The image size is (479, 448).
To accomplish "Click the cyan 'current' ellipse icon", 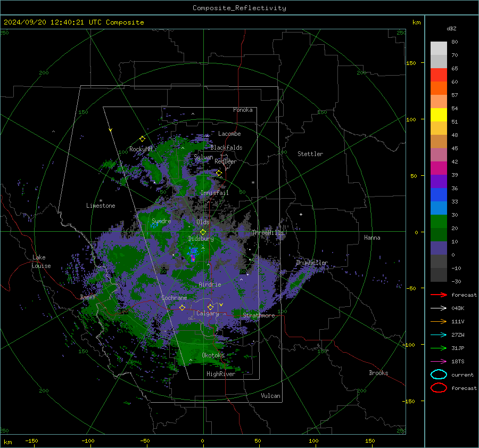I will pyautogui.click(x=439, y=374).
